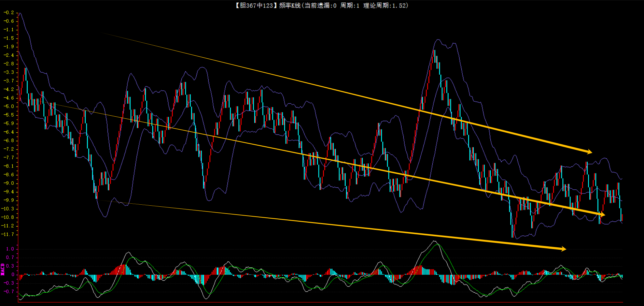Click the 1.0 label on MACD axis
The height and width of the screenshot is (306, 644).
click(x=10, y=249)
